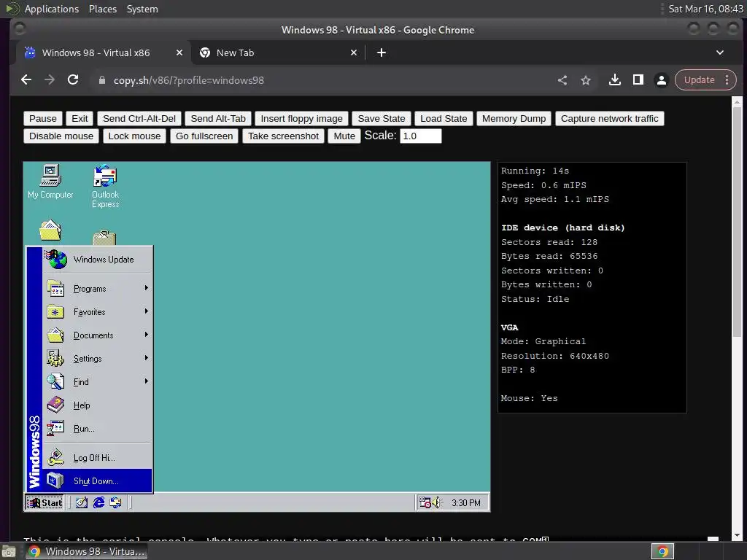Image resolution: width=747 pixels, height=560 pixels.
Task: Click the Load State button
Action: pos(444,119)
